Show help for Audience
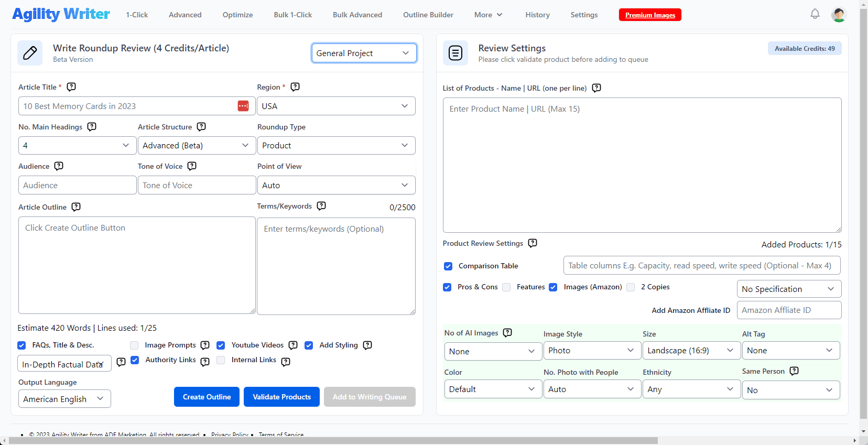This screenshot has width=868, height=445. click(59, 166)
